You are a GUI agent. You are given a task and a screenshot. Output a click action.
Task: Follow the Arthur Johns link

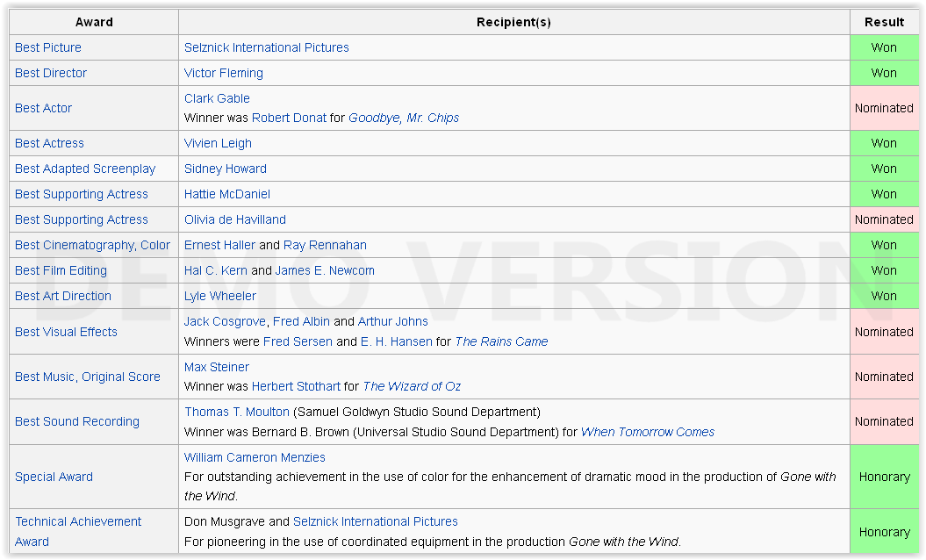[392, 321]
